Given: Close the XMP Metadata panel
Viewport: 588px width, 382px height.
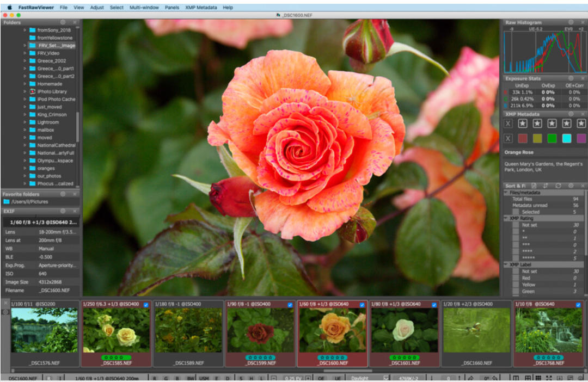Looking at the screenshot, I should pyautogui.click(x=583, y=114).
